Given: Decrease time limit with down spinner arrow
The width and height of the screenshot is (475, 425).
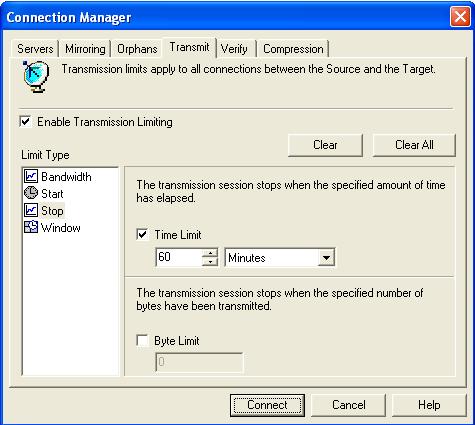Looking at the screenshot, I should (x=210, y=261).
